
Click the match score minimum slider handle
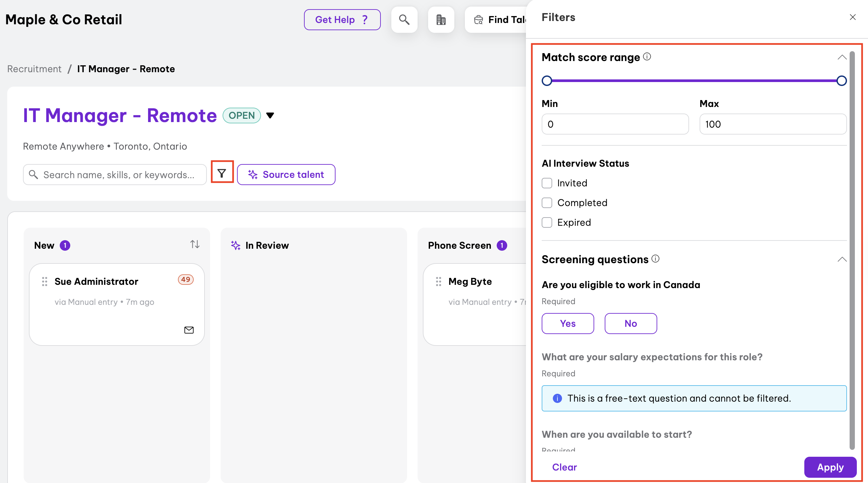[x=547, y=81]
